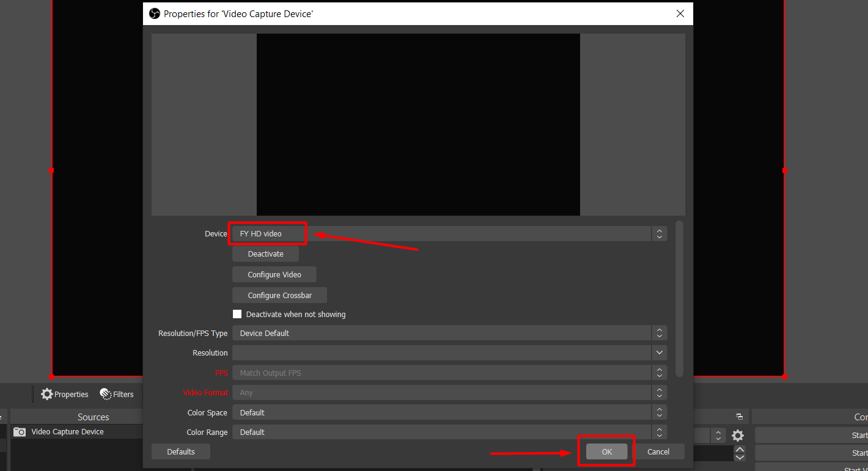Click the large up chevron below the gear icon
Image resolution: width=868 pixels, height=471 pixels.
(740, 450)
